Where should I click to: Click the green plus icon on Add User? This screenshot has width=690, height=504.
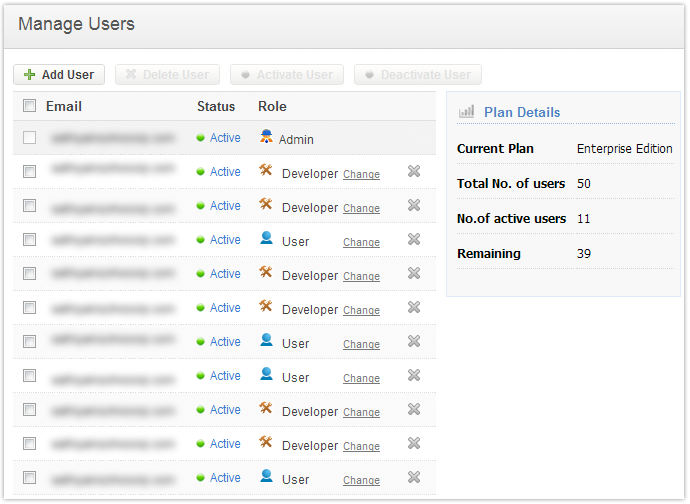pos(29,74)
